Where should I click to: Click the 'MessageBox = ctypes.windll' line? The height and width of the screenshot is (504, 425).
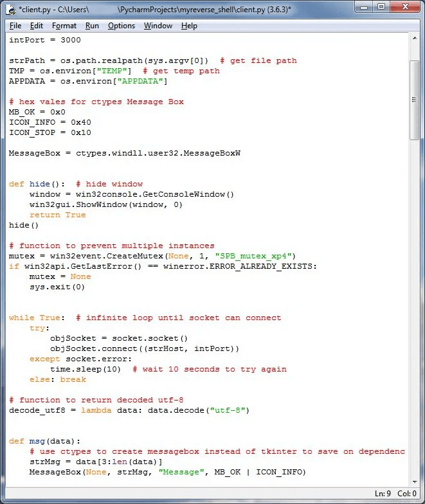coord(125,153)
